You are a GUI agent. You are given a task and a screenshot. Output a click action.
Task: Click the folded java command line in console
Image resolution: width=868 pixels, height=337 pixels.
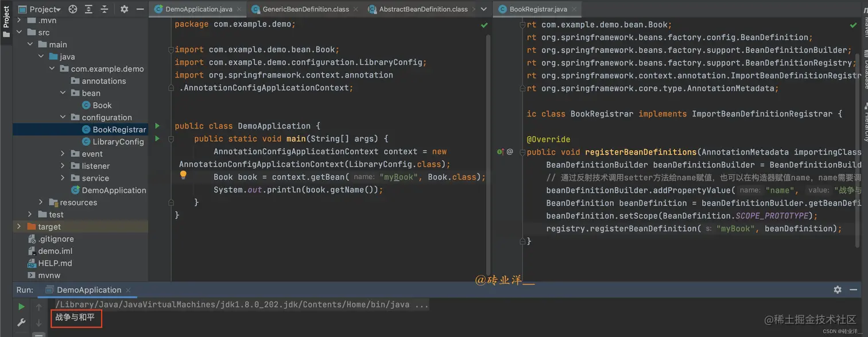[242, 304]
